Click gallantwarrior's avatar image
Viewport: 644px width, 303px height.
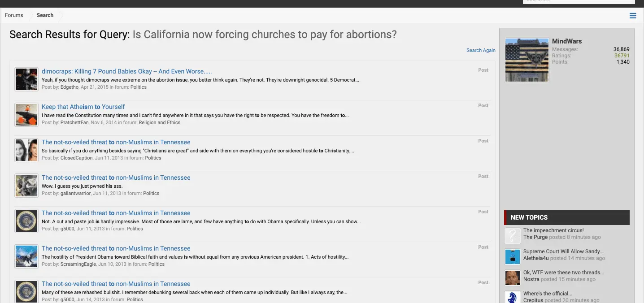point(26,186)
